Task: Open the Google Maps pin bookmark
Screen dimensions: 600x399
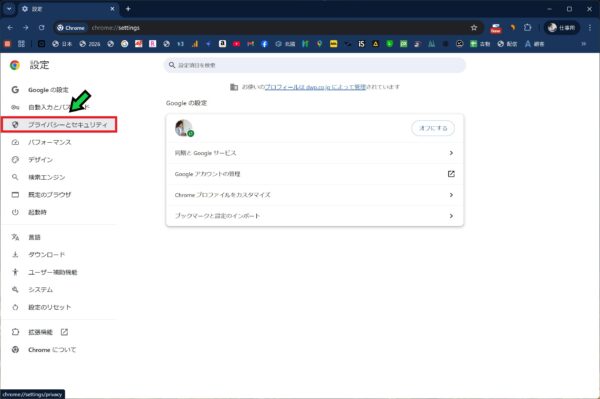Action: (320, 44)
